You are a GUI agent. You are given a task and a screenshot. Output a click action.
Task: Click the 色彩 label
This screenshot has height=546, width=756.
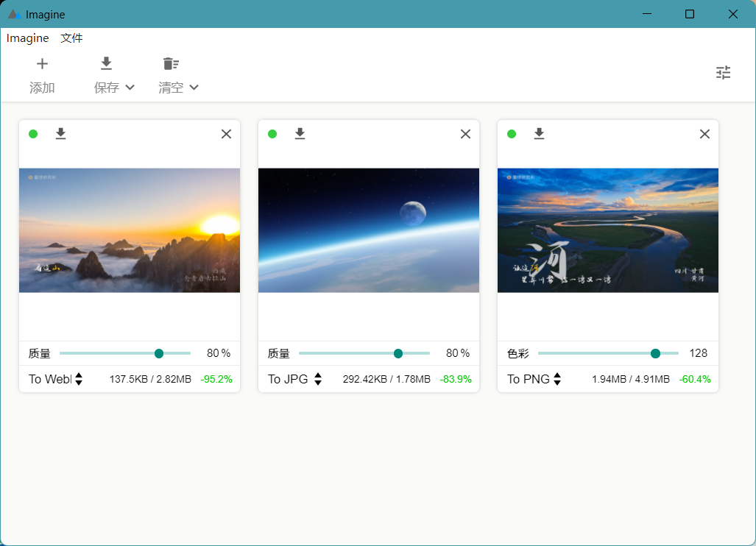pyautogui.click(x=518, y=354)
